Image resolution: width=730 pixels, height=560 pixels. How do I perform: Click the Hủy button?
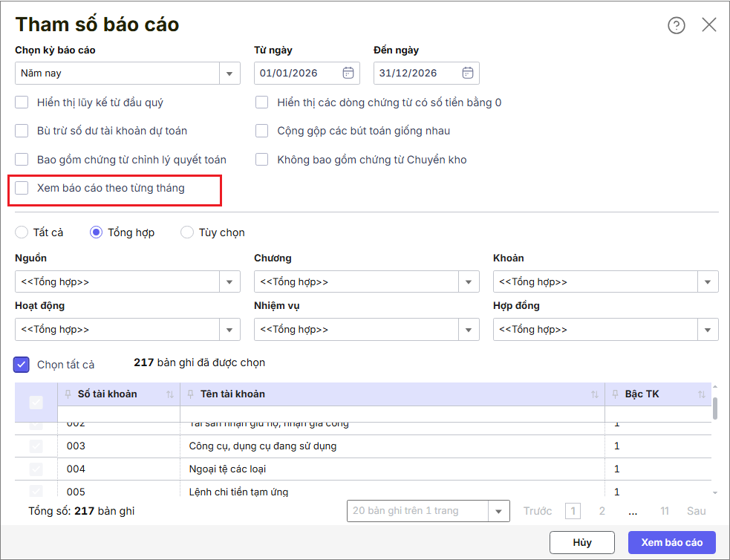tap(582, 542)
